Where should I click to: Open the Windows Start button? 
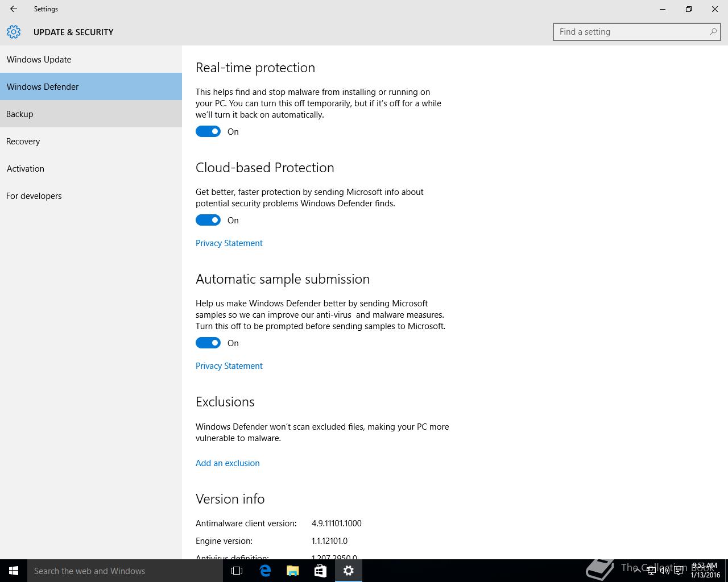[x=14, y=571]
